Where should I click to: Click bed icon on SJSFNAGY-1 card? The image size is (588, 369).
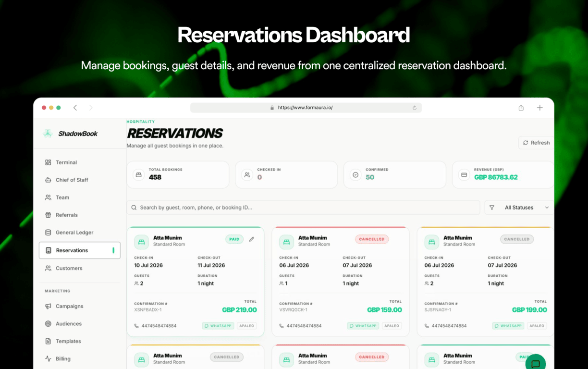[x=431, y=242]
